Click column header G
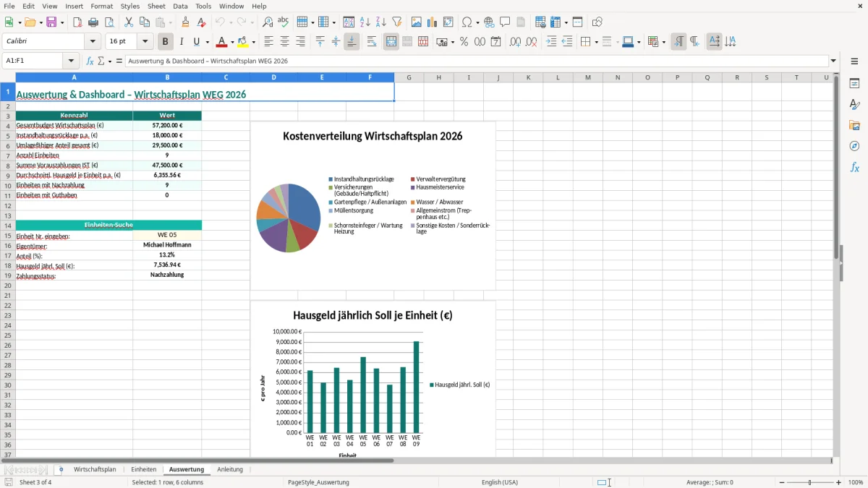Image resolution: width=868 pixels, height=488 pixels. point(409,77)
